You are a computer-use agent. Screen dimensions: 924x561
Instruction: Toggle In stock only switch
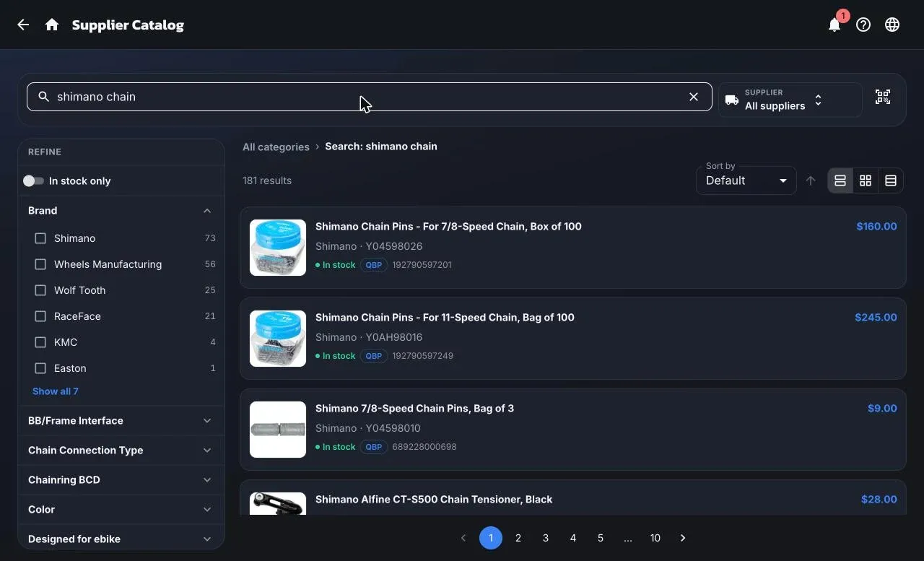33,181
